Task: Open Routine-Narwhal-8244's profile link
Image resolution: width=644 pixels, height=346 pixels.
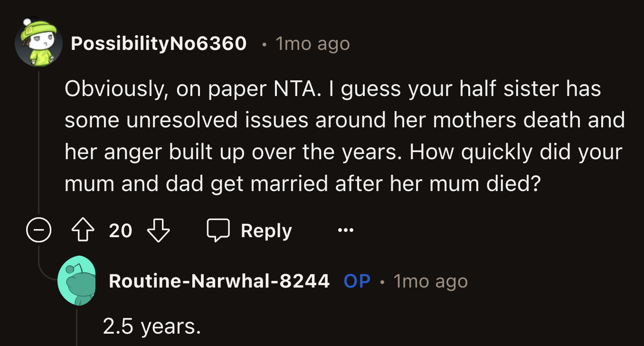Action: point(219,281)
